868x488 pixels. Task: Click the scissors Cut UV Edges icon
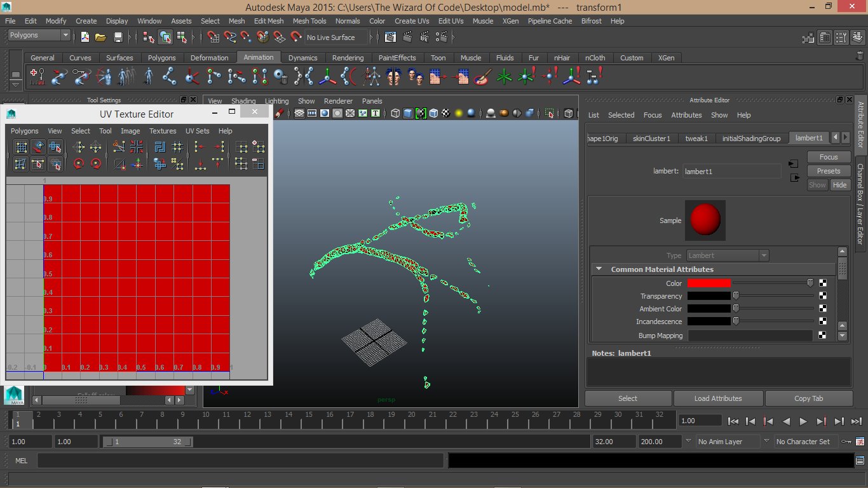tap(119, 147)
